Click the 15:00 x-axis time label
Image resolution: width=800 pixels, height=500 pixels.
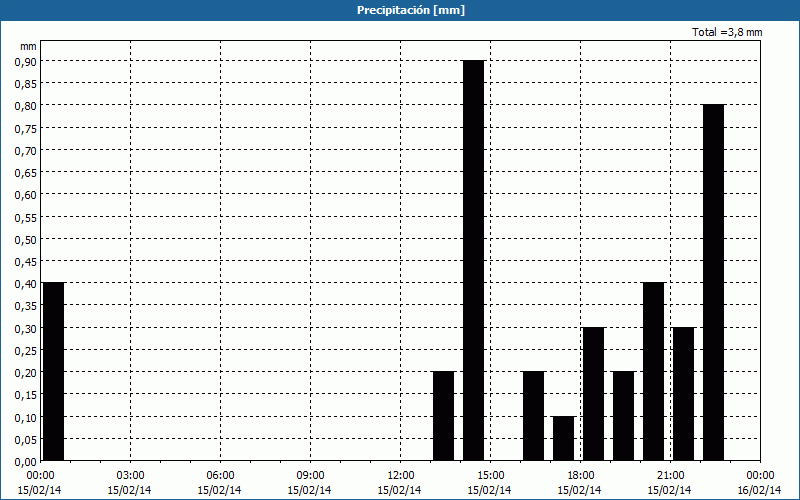point(490,476)
